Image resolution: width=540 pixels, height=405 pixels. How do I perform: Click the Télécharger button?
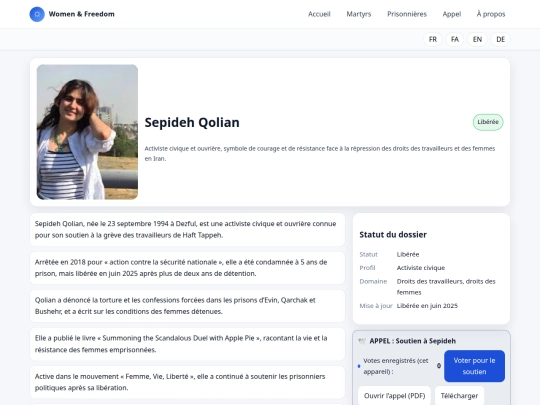coord(459,396)
